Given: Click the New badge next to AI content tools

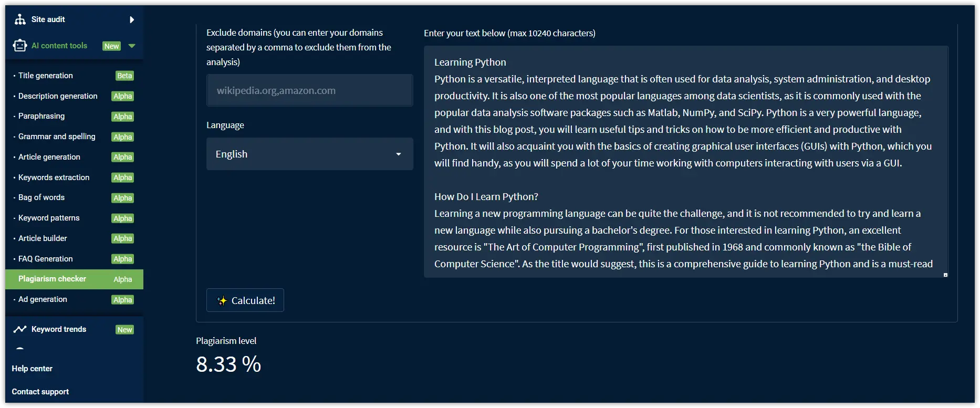Looking at the screenshot, I should click(x=111, y=46).
